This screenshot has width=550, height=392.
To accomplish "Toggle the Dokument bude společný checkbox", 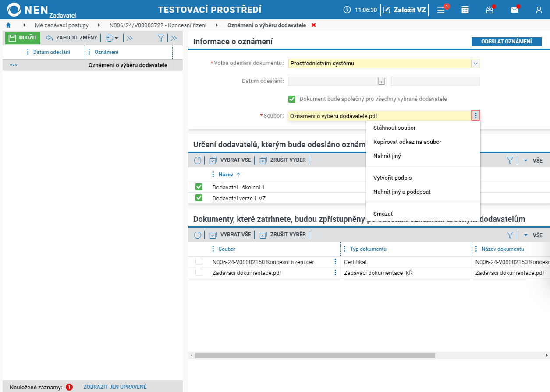I will pos(292,99).
